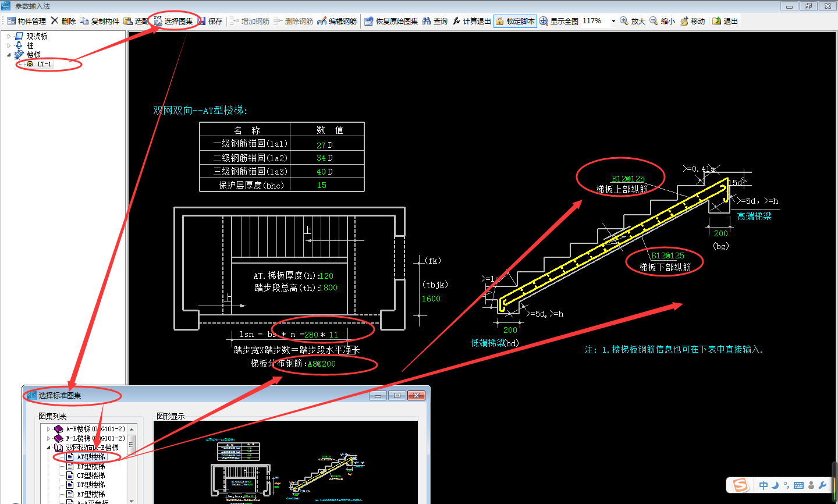The height and width of the screenshot is (504, 838).
Task: Click 计算退出 in the toolbar
Action: [x=471, y=21]
